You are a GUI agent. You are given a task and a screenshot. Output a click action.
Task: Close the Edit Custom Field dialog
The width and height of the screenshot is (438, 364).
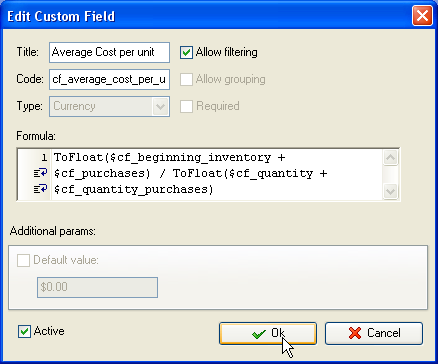pyautogui.click(x=422, y=16)
